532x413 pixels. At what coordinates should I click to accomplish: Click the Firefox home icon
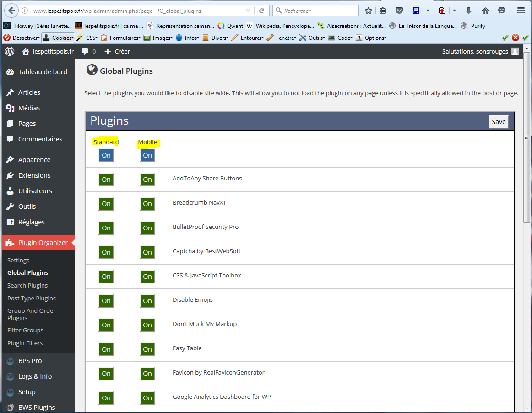pos(485,11)
